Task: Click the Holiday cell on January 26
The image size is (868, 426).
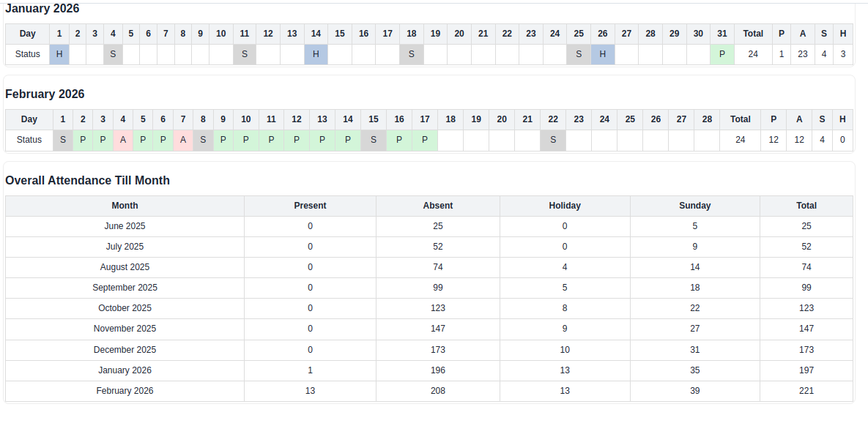Action: [602, 53]
